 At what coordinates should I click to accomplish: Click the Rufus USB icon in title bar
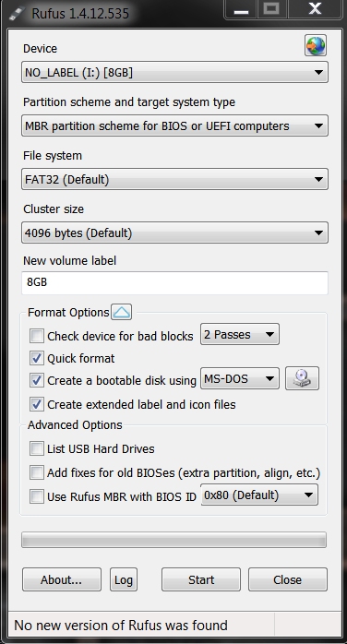(x=15, y=13)
